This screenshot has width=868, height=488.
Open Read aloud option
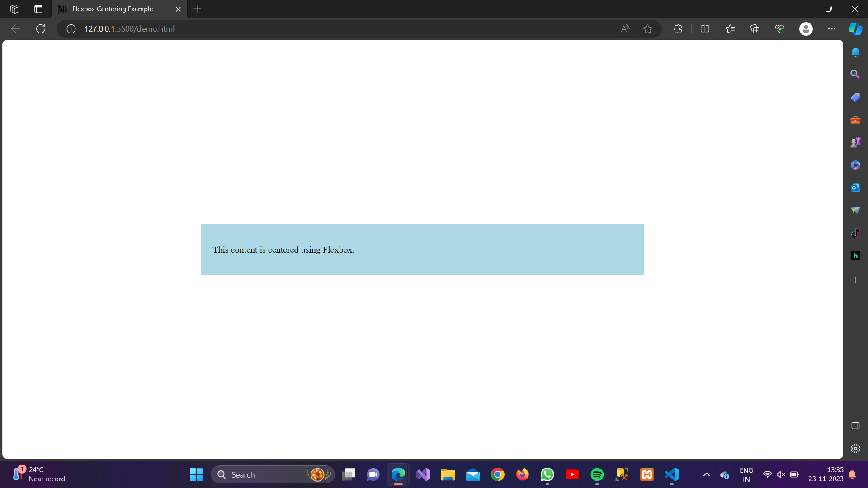coord(625,29)
